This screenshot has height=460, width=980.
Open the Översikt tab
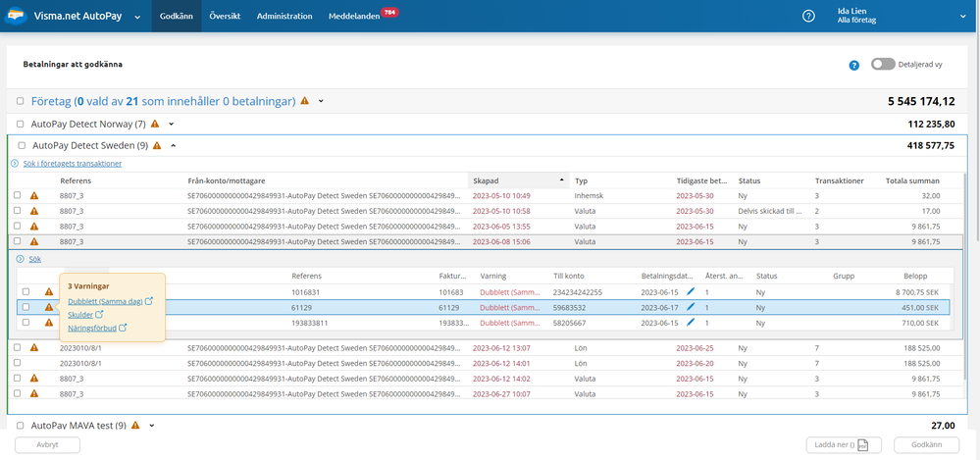225,16
